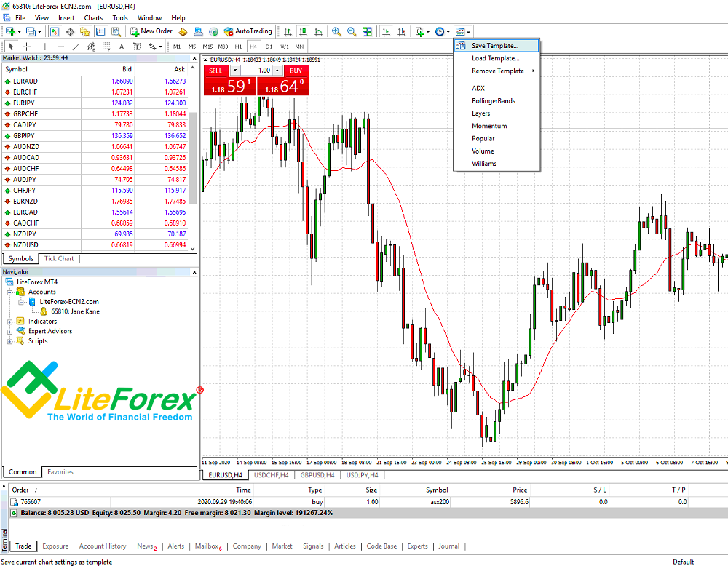Choose Save Template menu entry
Screen dimensions: 728x566
[496, 45]
